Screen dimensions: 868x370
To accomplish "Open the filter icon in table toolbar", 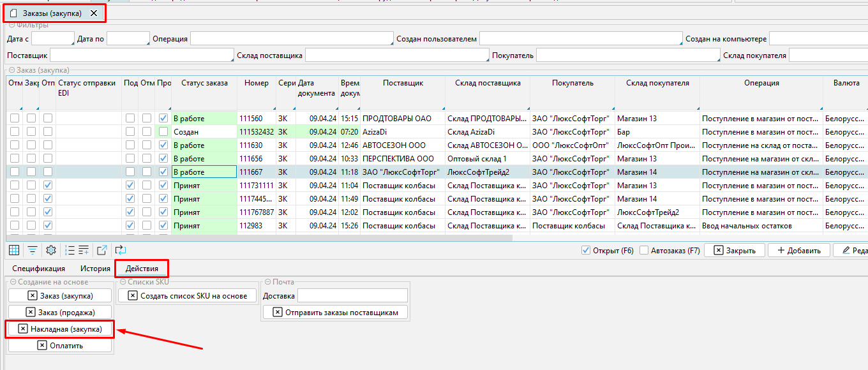I will click(32, 250).
